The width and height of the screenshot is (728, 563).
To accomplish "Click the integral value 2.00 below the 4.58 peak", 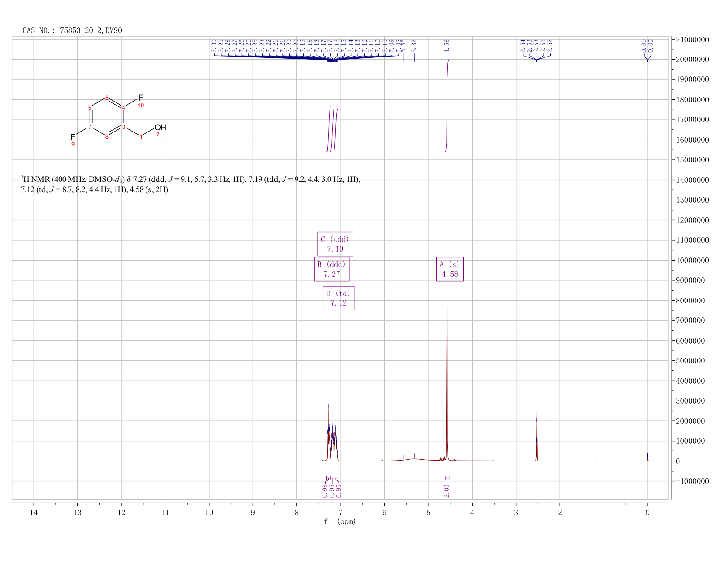I will 447,490.
